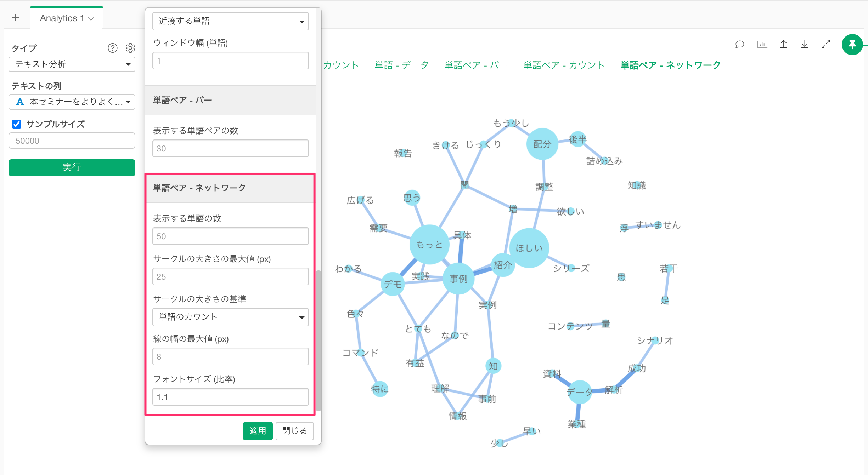The height and width of the screenshot is (475, 868).
Task: Click the green pin button
Action: pyautogui.click(x=852, y=45)
